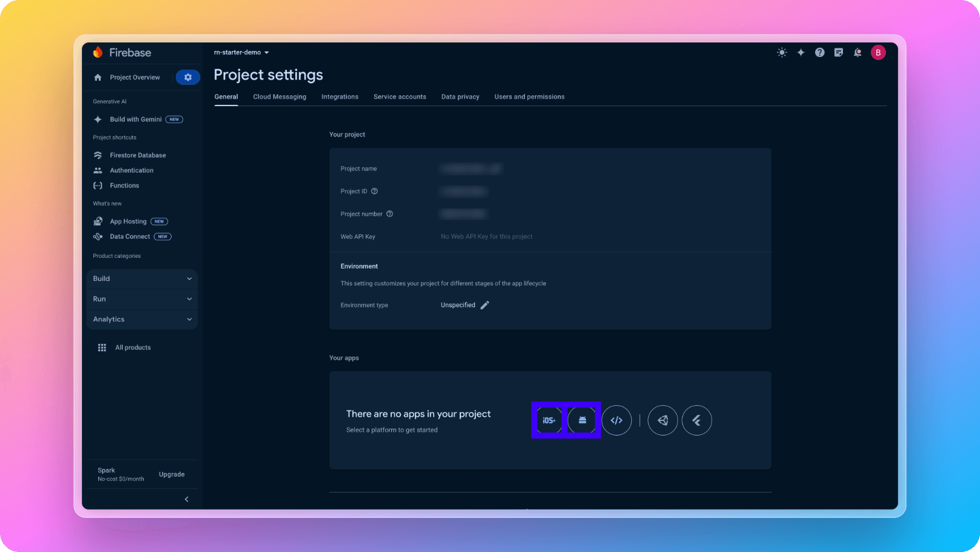Click the Authentication people icon
This screenshot has width=980, height=552.
98,170
